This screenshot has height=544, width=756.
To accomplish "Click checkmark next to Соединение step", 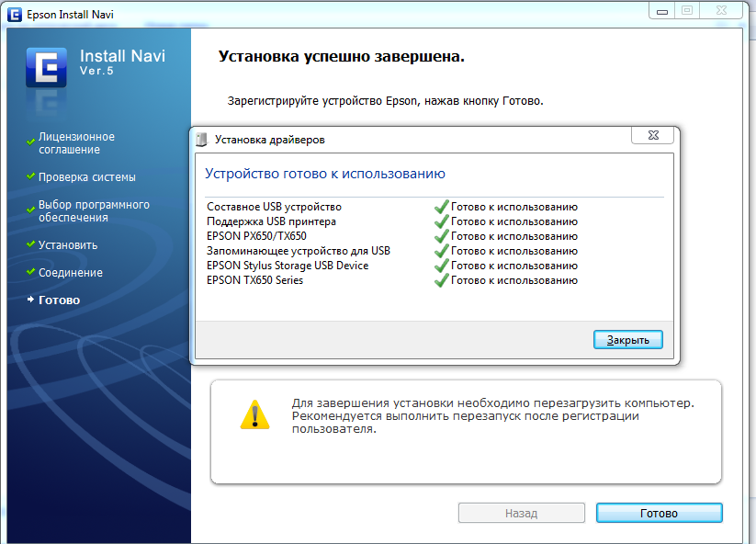I will pyautogui.click(x=31, y=271).
